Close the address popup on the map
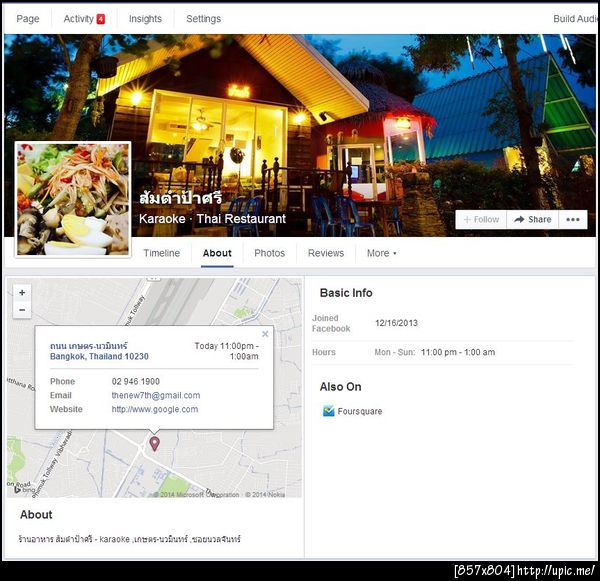 click(x=265, y=334)
